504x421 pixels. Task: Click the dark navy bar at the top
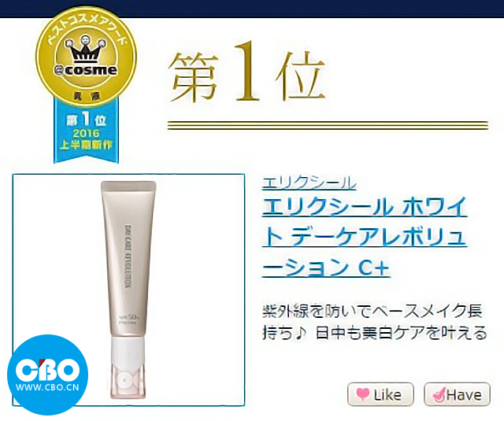click(x=252, y=9)
